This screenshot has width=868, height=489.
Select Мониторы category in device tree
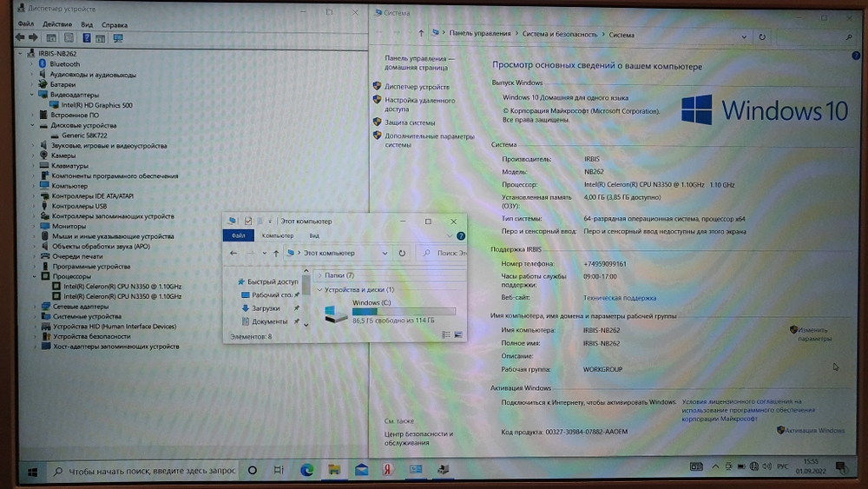[69, 226]
